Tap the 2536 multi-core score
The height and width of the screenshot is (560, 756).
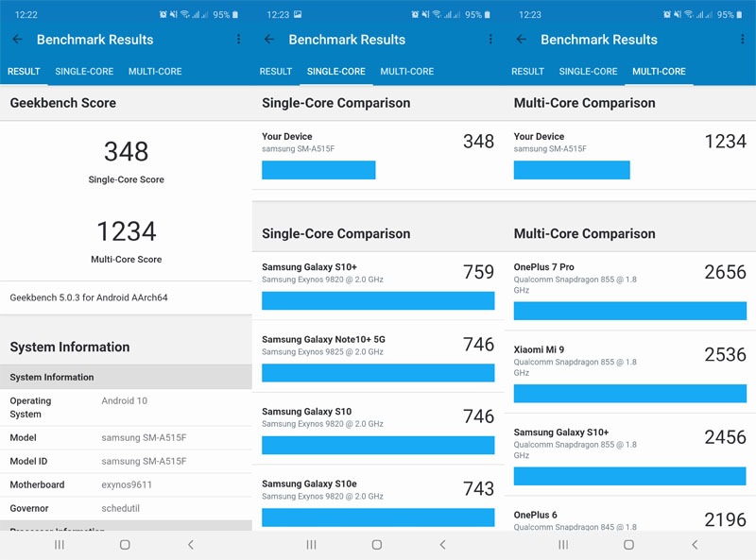(725, 355)
